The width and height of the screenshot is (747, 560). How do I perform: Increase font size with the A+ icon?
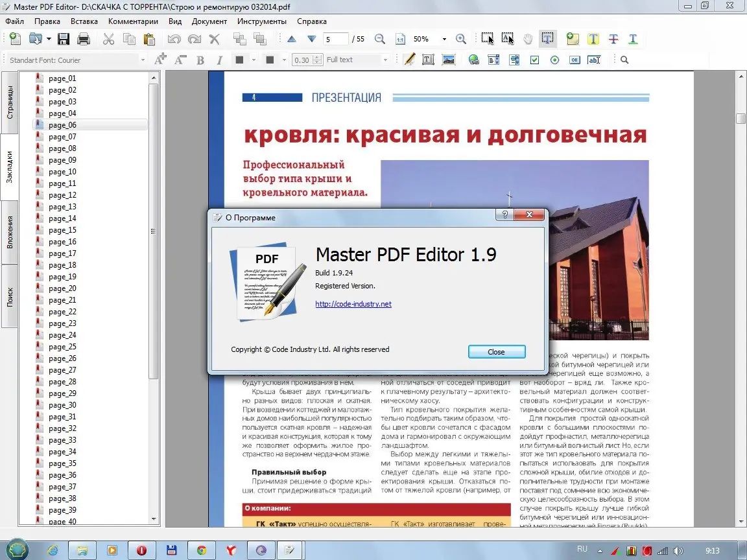coord(160,60)
